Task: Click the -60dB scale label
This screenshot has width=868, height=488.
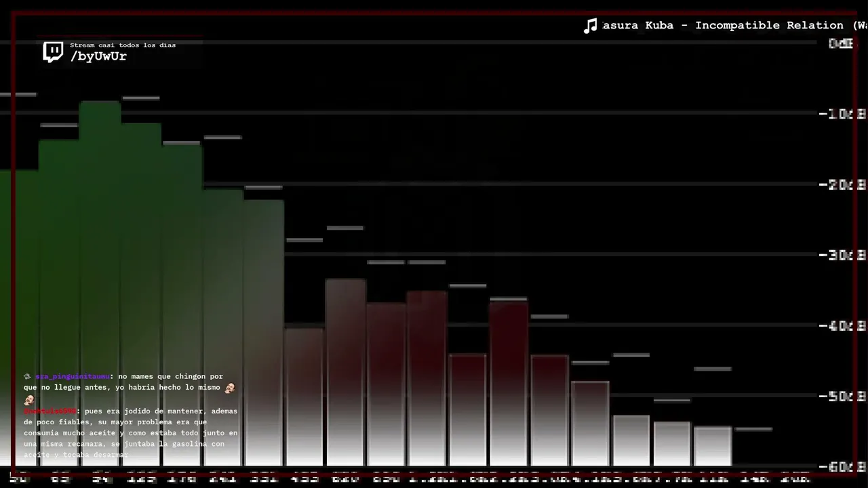Action: click(x=842, y=466)
